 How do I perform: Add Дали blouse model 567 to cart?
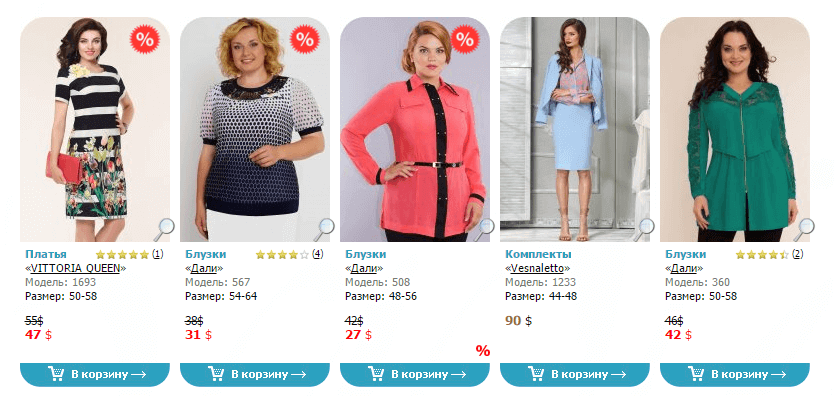(255, 374)
